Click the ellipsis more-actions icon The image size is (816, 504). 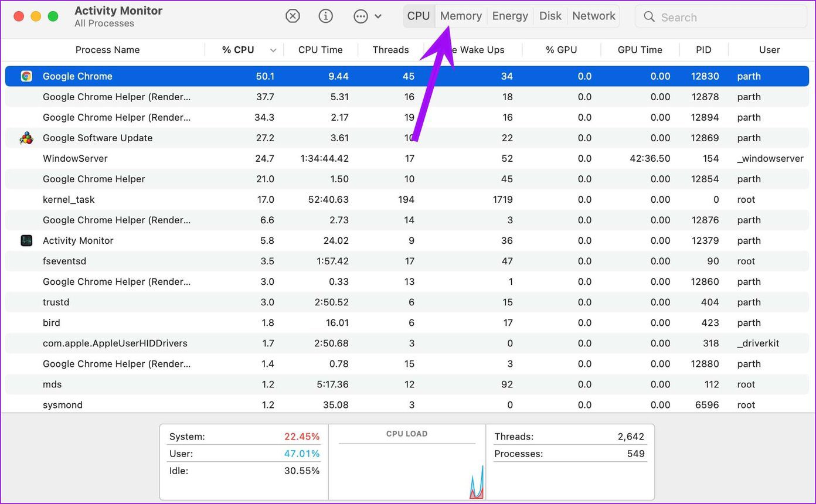(x=361, y=16)
